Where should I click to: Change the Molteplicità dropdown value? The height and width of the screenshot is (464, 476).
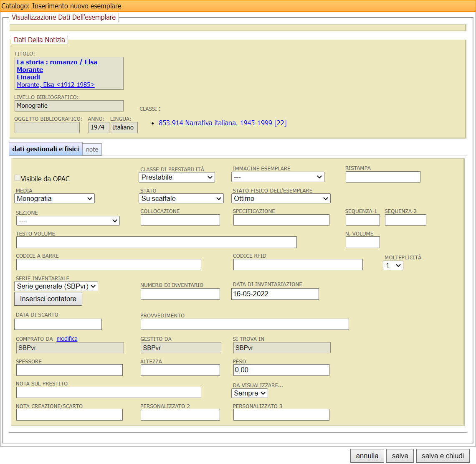(x=393, y=266)
